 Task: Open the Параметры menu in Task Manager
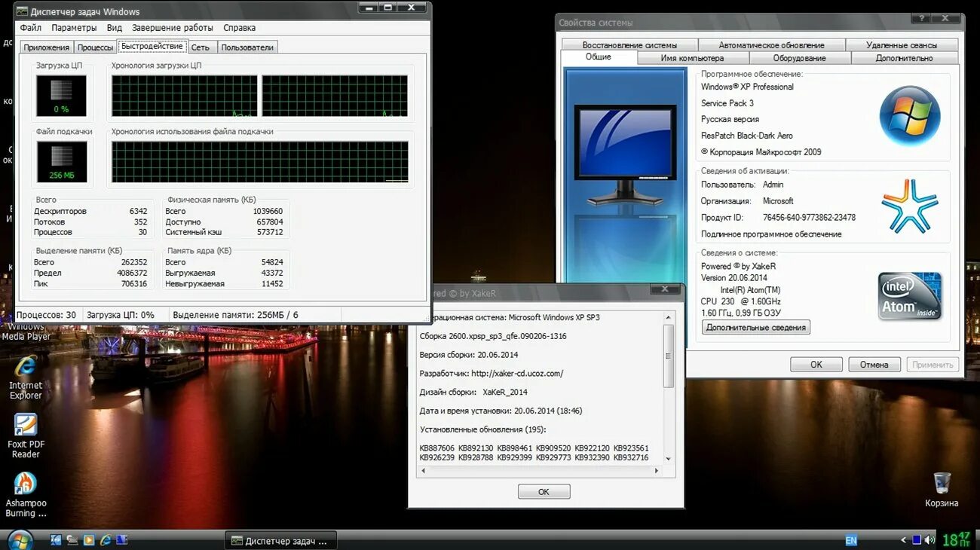(74, 28)
